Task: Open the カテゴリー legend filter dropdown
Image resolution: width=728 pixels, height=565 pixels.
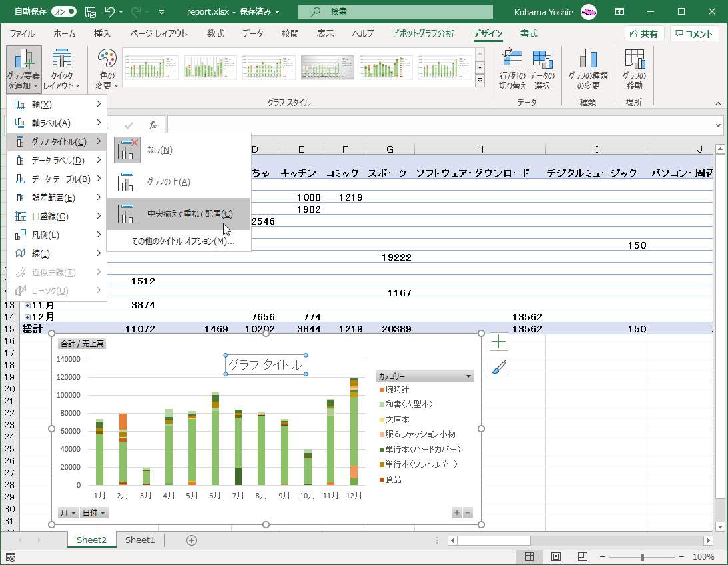Action: pyautogui.click(x=469, y=376)
